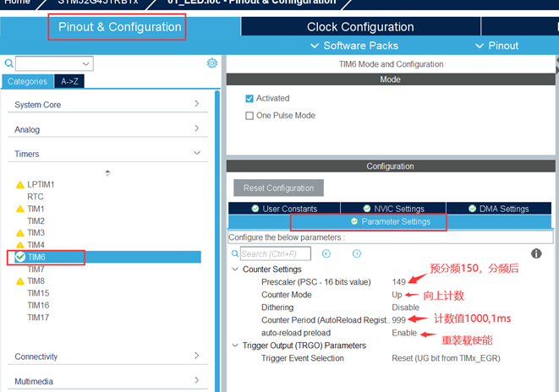Collapse the Timers category
The image size is (559, 392).
[197, 153]
